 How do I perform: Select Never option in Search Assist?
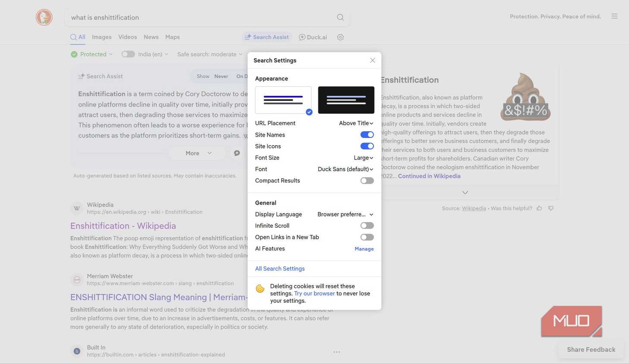pos(221,76)
